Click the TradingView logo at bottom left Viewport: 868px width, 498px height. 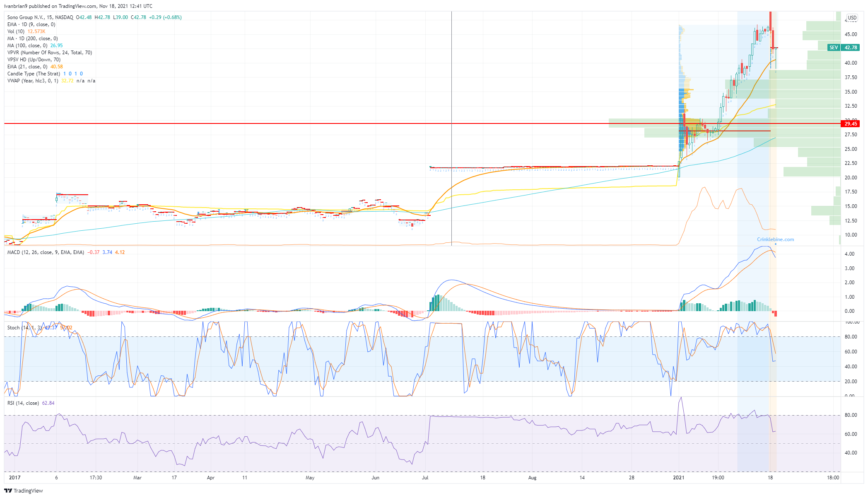click(24, 491)
